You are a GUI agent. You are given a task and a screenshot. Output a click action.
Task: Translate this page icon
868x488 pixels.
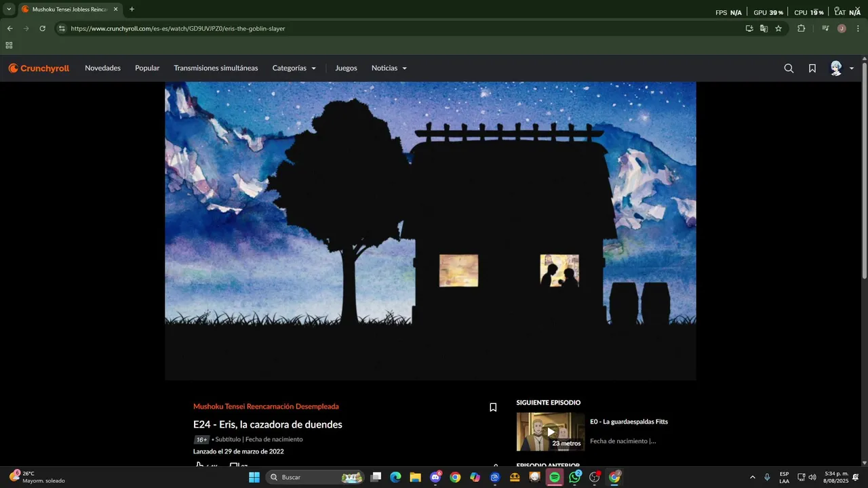tap(764, 28)
